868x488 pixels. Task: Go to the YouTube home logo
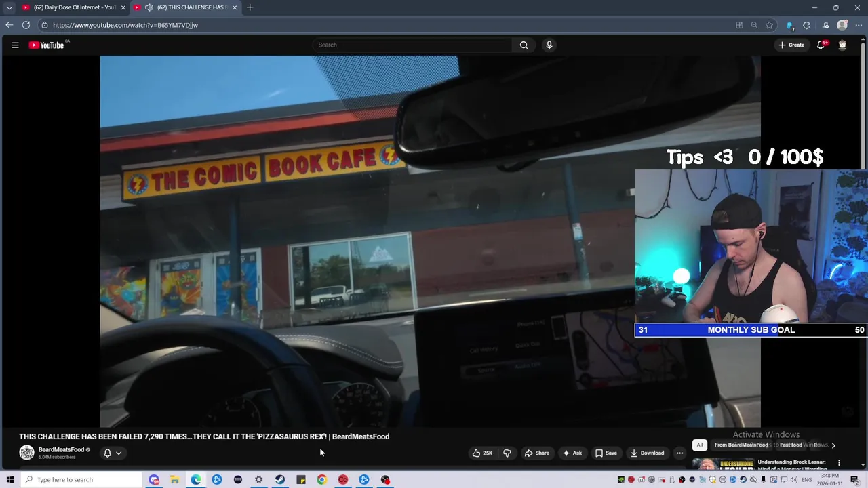(46, 45)
